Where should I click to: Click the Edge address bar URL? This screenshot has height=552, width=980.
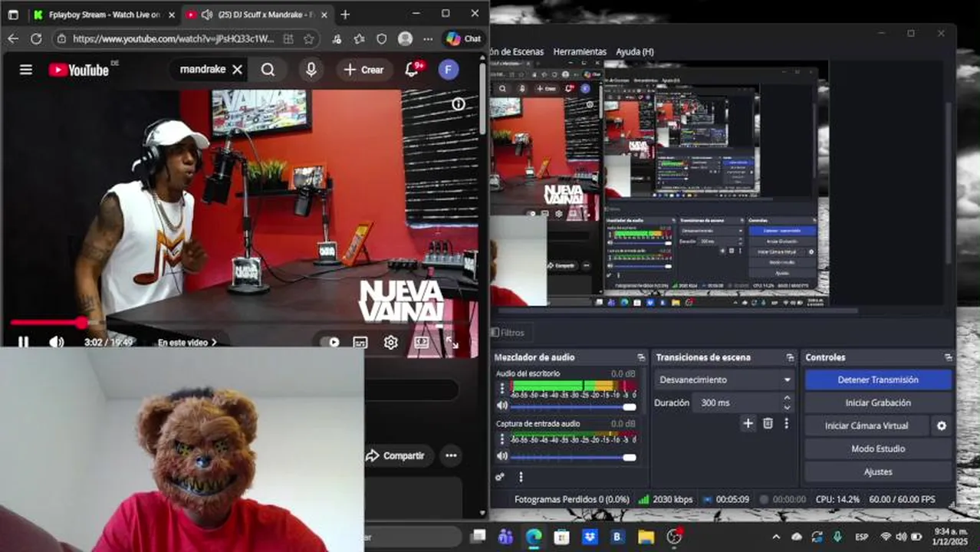click(173, 38)
